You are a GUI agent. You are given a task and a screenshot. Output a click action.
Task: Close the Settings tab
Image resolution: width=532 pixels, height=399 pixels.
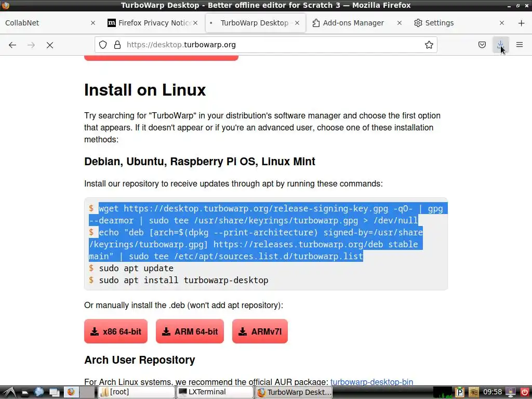(502, 23)
